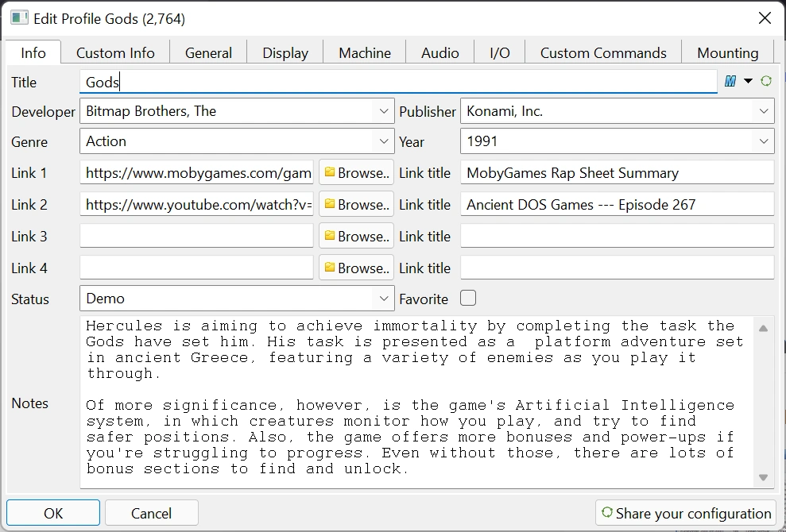The image size is (786, 532).
Task: Click the folder Browse button for Link 1
Action: pos(357,173)
